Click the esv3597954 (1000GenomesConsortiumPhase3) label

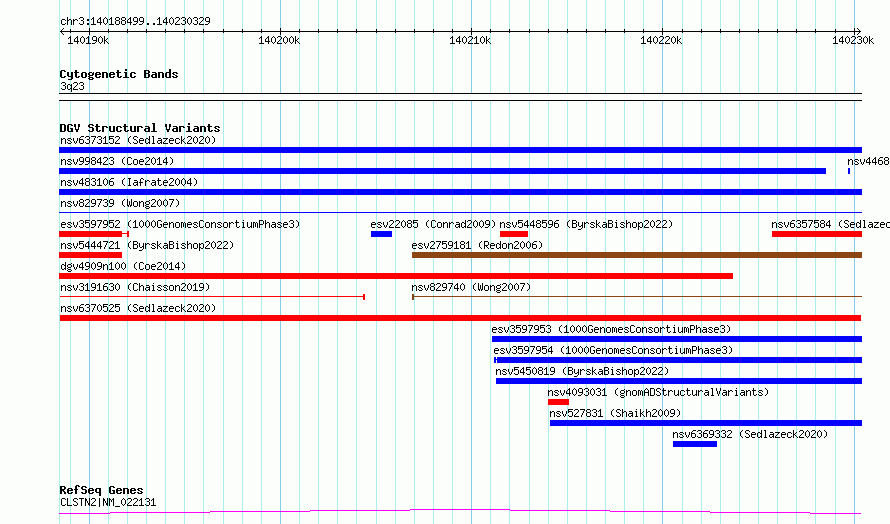pos(613,350)
